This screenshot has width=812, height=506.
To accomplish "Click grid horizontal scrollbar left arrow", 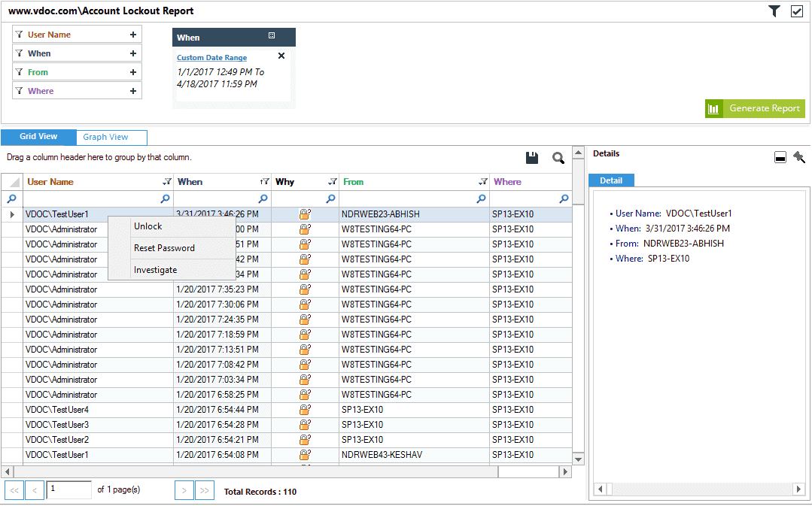I will (8, 472).
